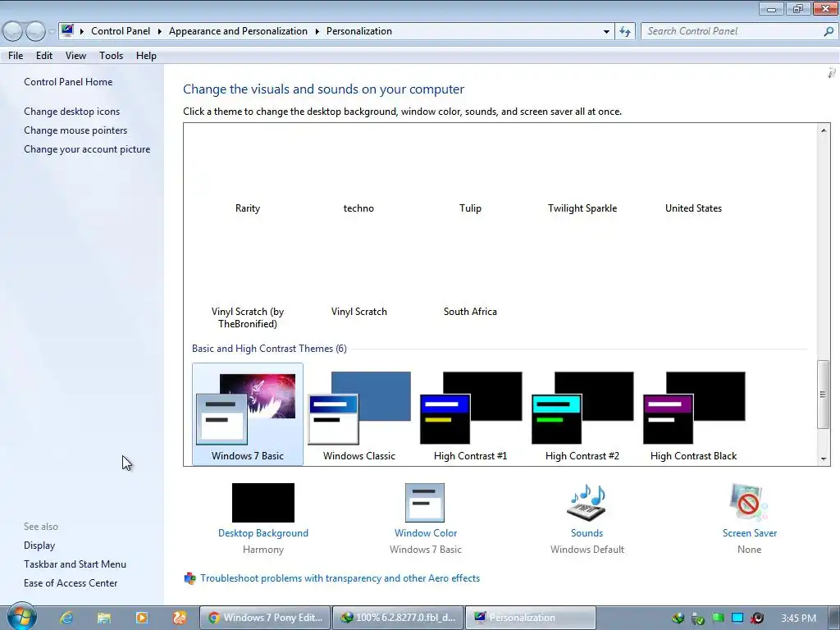Screen dimensions: 840x630
Task: Open the Sounds link
Action: [x=587, y=533]
